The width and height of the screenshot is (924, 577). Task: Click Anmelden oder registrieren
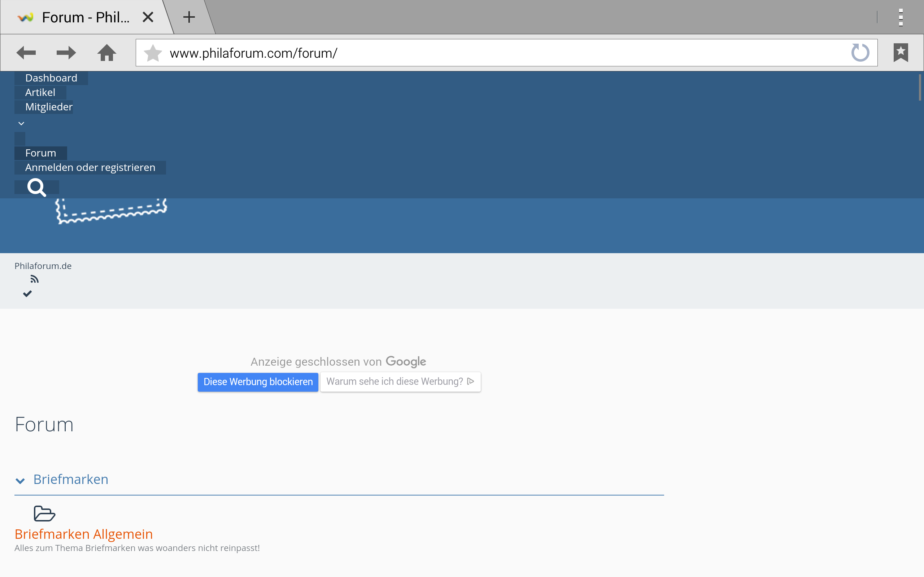click(90, 168)
